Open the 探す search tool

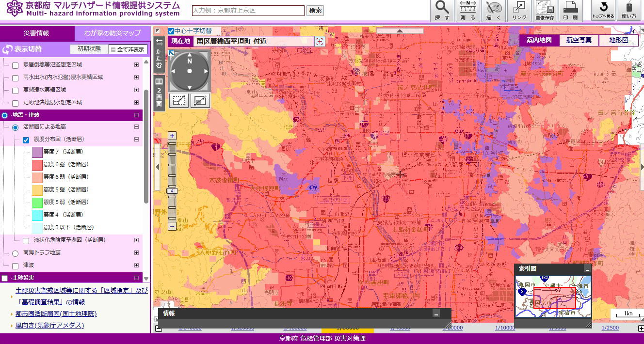coord(442,11)
